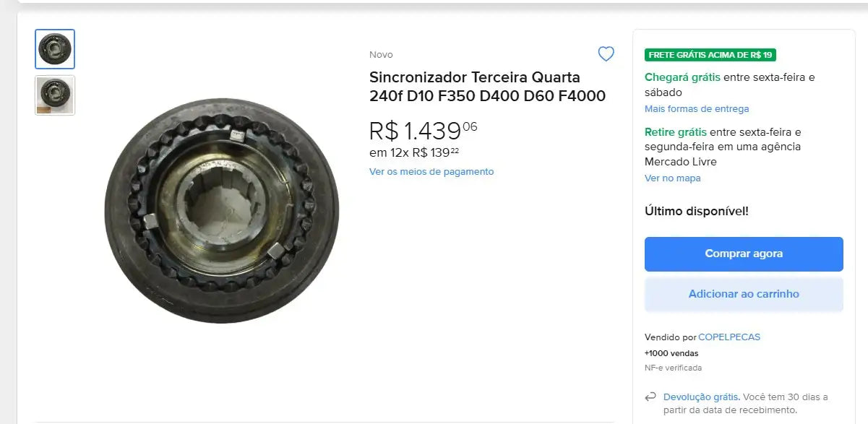Click the +1000 vendas seller stat
868x424 pixels.
[671, 352]
